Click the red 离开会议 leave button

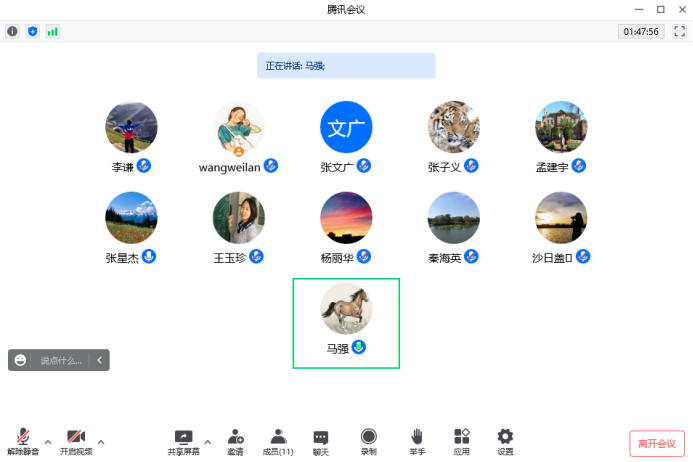pyautogui.click(x=657, y=443)
